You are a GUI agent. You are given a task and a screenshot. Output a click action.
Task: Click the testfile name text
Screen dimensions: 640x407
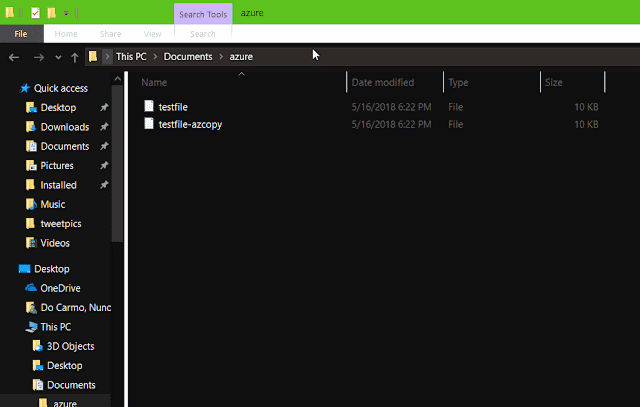coord(173,107)
